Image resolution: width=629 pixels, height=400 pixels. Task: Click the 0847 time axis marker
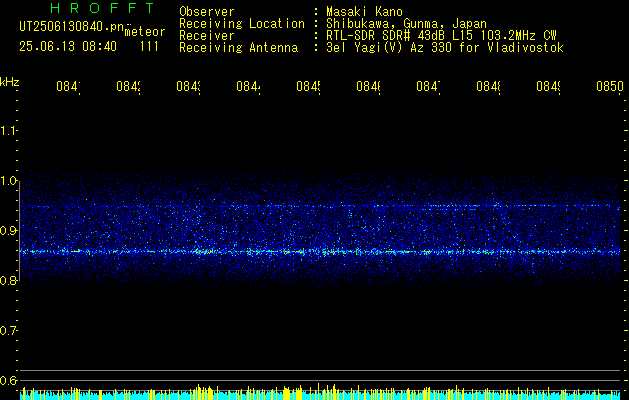(x=428, y=86)
